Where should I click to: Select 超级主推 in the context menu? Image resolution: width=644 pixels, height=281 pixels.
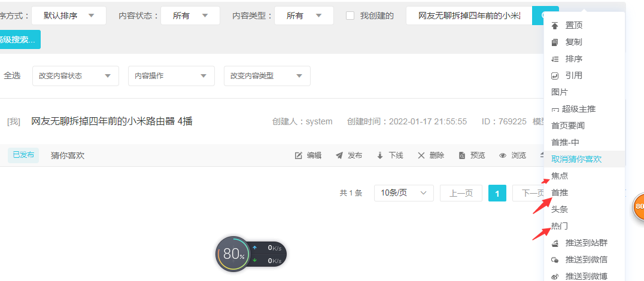(x=579, y=109)
